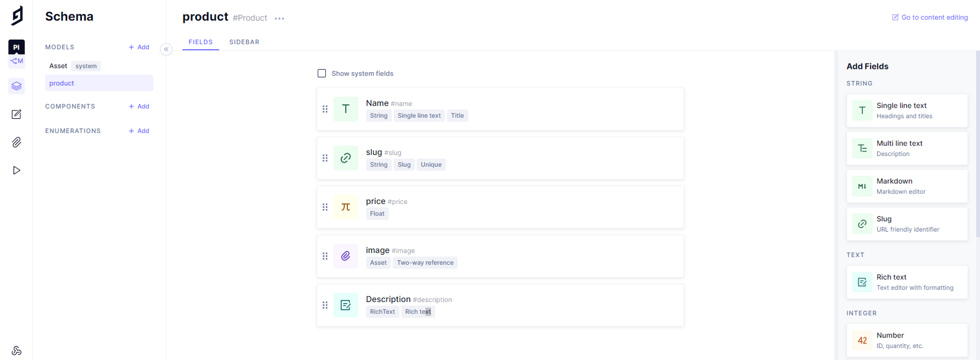Viewport: 980px width, 360px height.
Task: Switch to the Sidebar tab
Action: [245, 42]
